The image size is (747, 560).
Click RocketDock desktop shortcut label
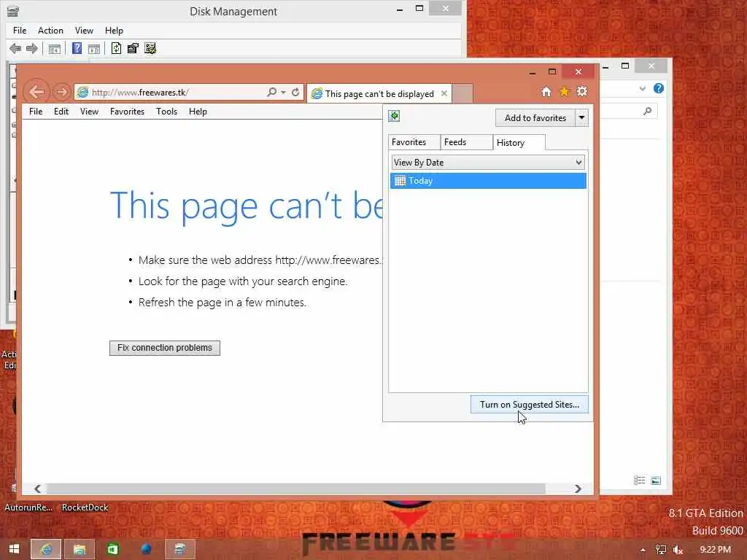85,507
